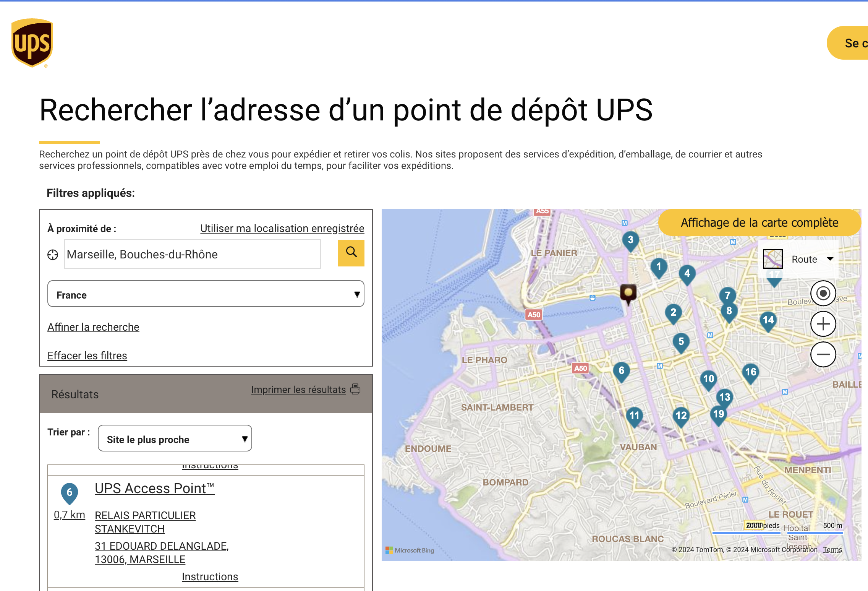Open the UPS Access Point result

tap(154, 488)
